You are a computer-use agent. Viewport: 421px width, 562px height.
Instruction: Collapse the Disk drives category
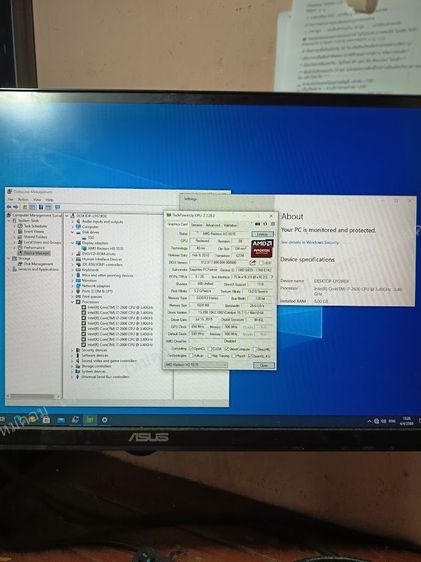coord(73,232)
